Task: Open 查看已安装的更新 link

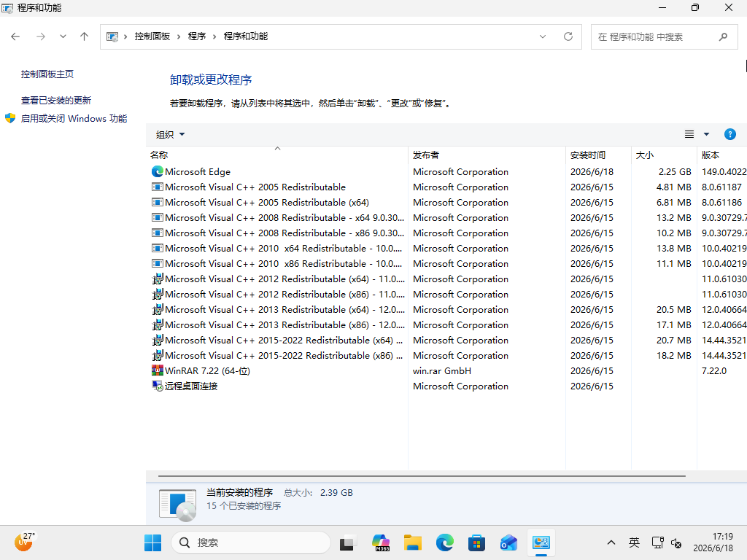Action: point(55,101)
